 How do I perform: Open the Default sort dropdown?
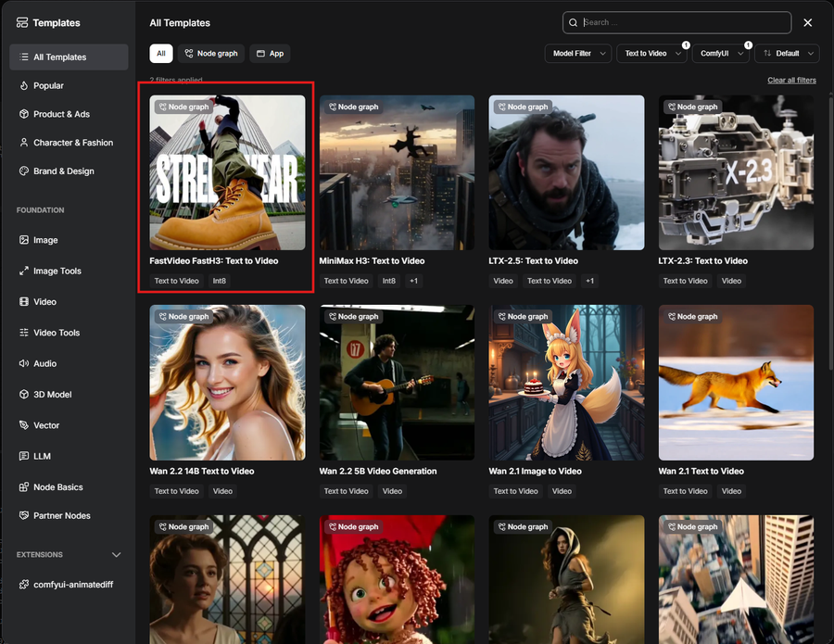click(x=787, y=53)
